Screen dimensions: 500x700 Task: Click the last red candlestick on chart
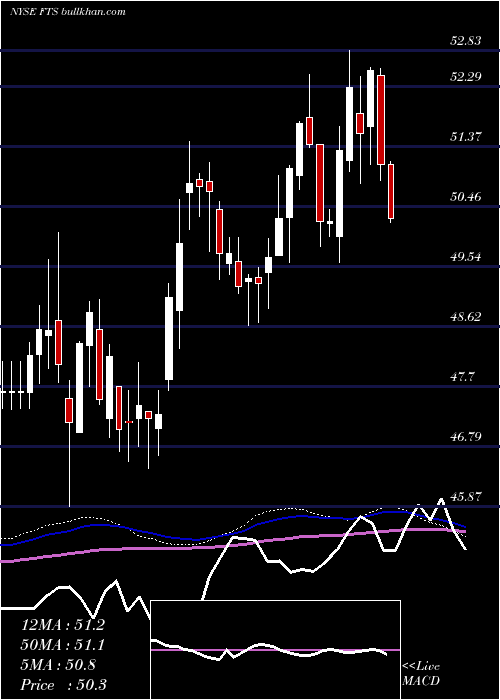391,192
